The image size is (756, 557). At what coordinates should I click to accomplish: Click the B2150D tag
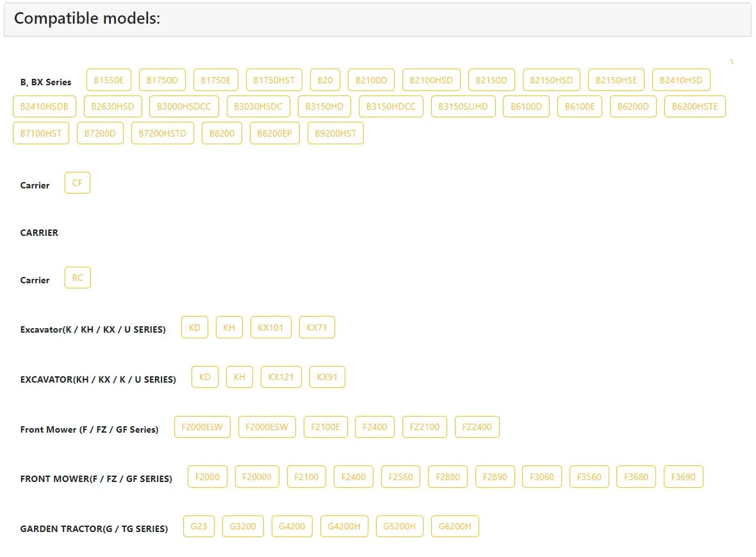(491, 80)
